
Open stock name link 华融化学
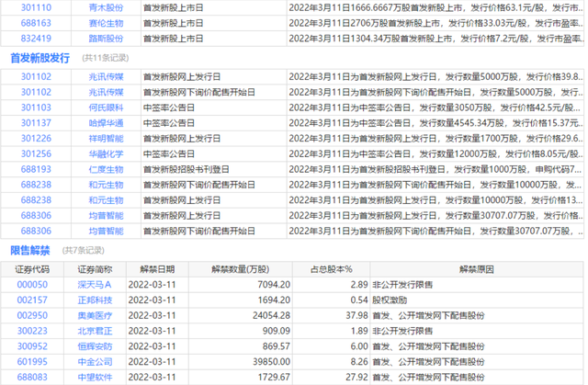(107, 153)
